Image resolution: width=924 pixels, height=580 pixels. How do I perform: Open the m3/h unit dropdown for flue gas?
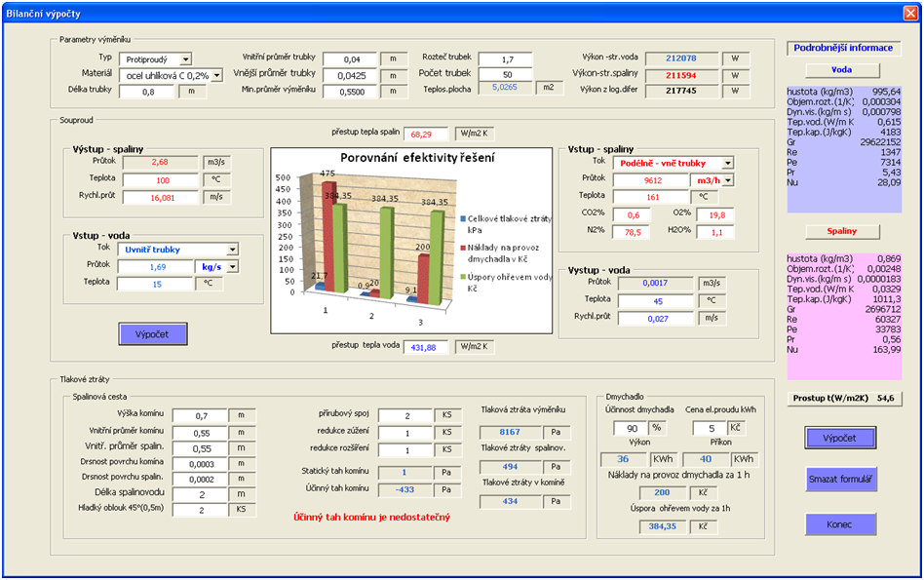(x=728, y=180)
